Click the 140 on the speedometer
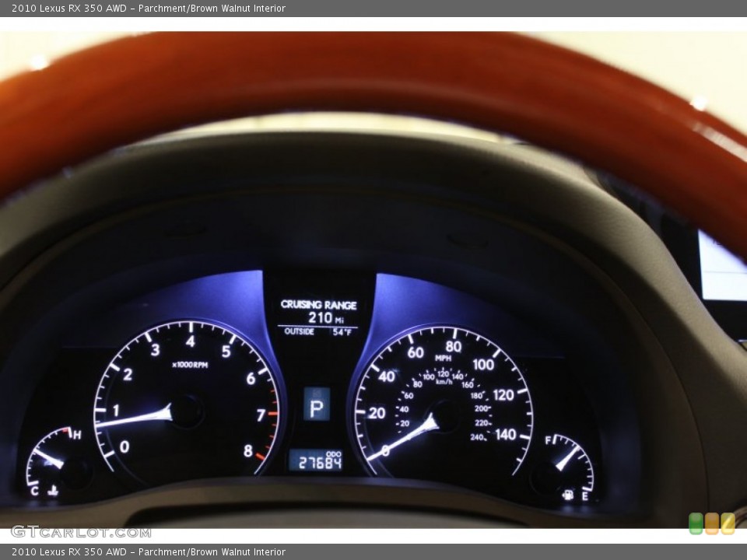747x560 pixels. (506, 434)
